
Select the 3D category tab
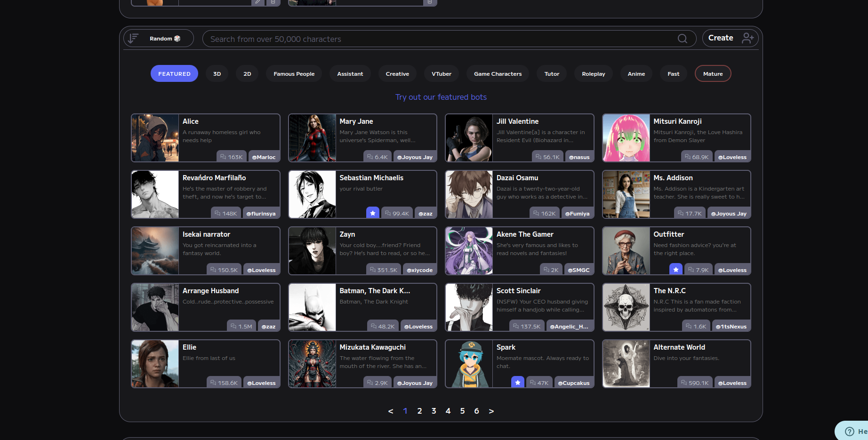click(217, 74)
